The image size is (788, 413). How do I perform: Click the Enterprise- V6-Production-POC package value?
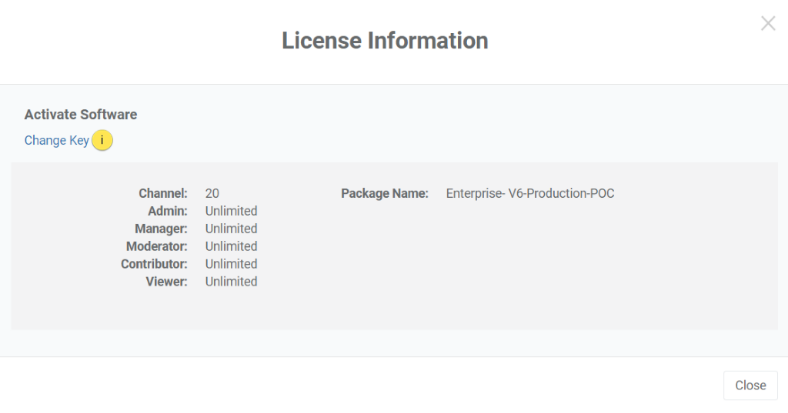click(x=530, y=193)
